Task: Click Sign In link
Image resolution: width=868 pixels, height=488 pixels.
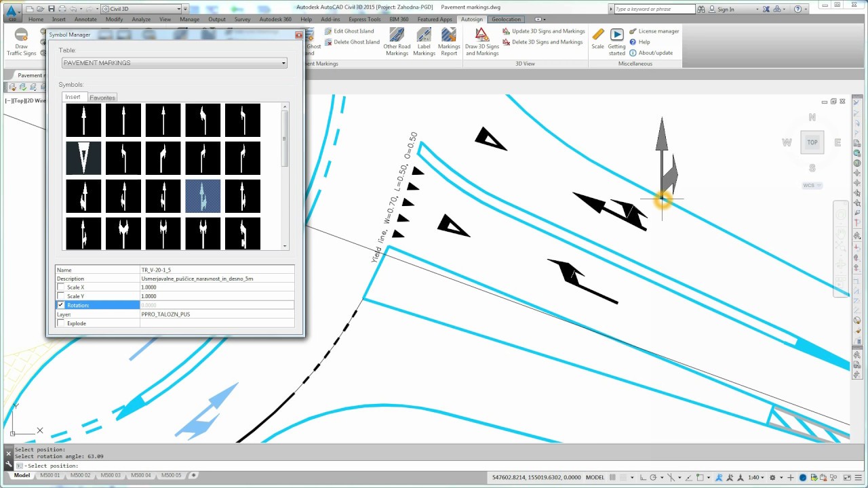Action: click(726, 9)
